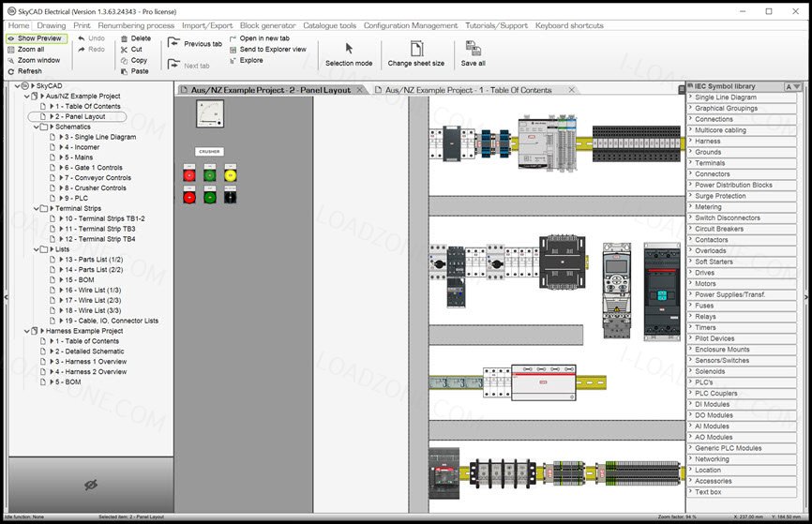This screenshot has height=524, width=812.
Task: Collapse the Schematics folder
Action: 37,127
